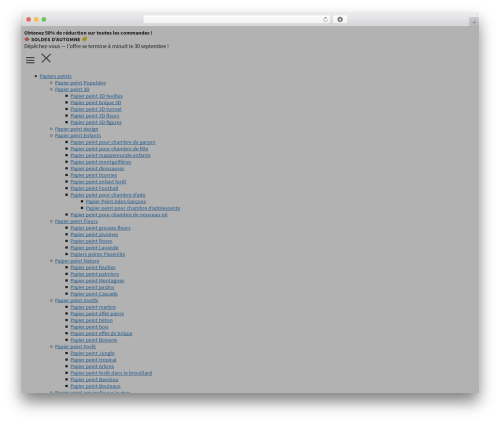This screenshot has width=500, height=423.
Task: Click the round extension icon beside address bar
Action: (340, 19)
